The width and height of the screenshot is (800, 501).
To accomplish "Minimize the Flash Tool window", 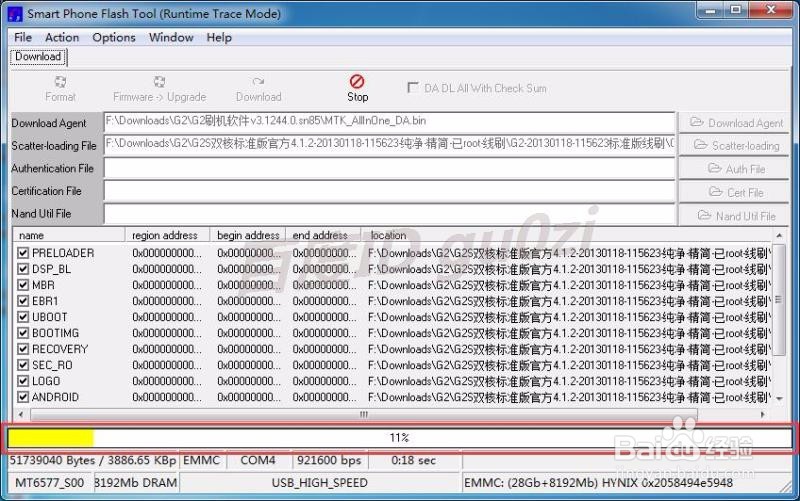I will click(x=711, y=10).
